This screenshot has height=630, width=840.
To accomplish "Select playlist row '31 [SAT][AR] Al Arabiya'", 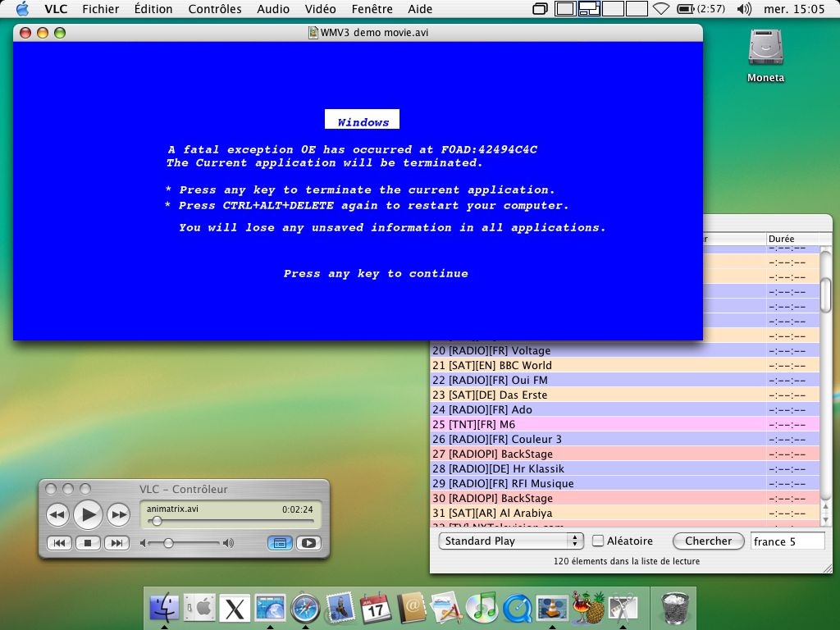I will tap(624, 513).
